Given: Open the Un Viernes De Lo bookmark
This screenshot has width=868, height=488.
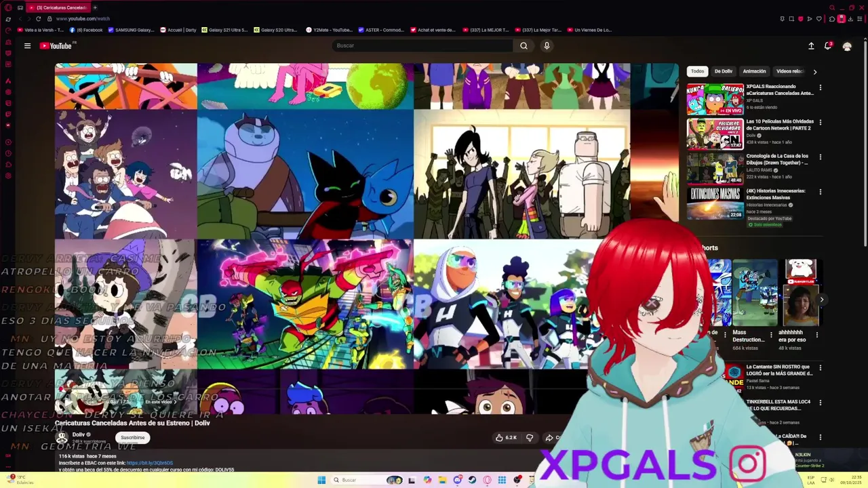Looking at the screenshot, I should click(x=589, y=30).
